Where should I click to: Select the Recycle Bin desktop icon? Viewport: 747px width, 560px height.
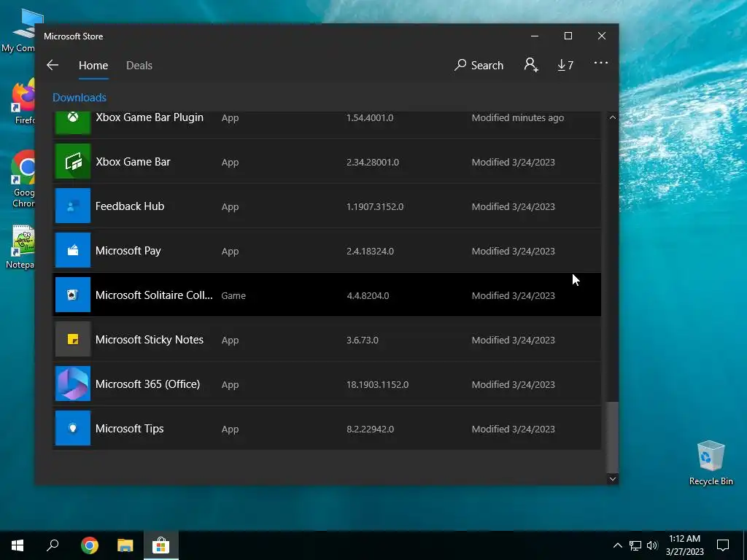tap(711, 462)
